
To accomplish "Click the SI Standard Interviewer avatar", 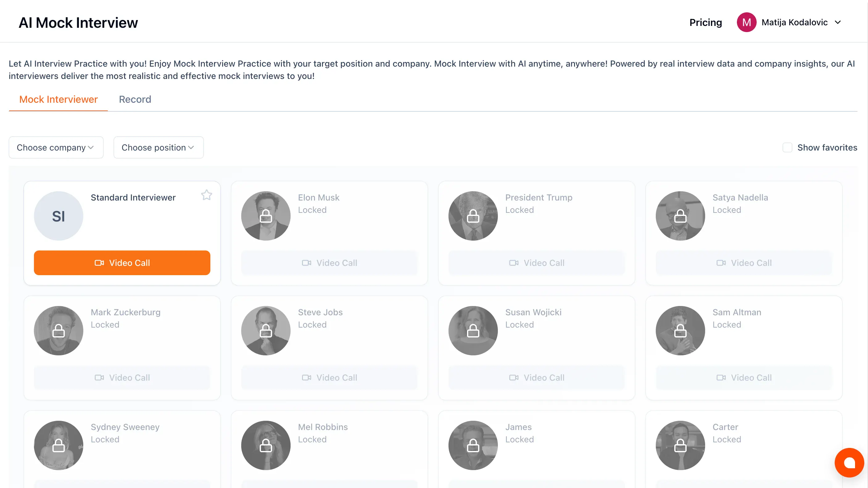I will pyautogui.click(x=59, y=216).
